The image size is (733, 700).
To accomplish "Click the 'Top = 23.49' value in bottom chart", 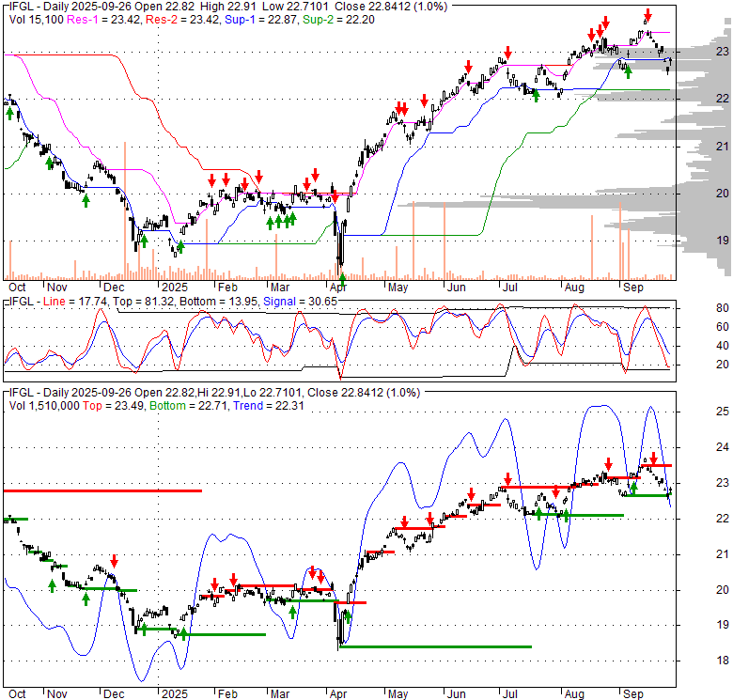I will [x=114, y=406].
